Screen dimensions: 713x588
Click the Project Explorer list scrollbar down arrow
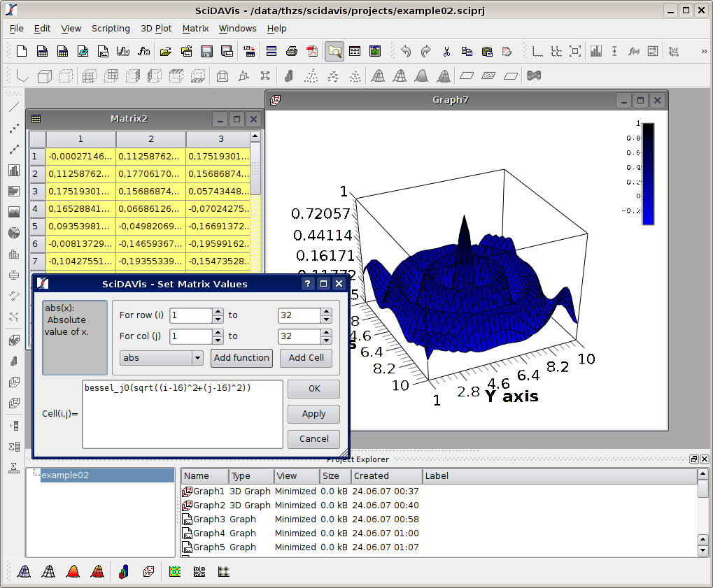703,550
